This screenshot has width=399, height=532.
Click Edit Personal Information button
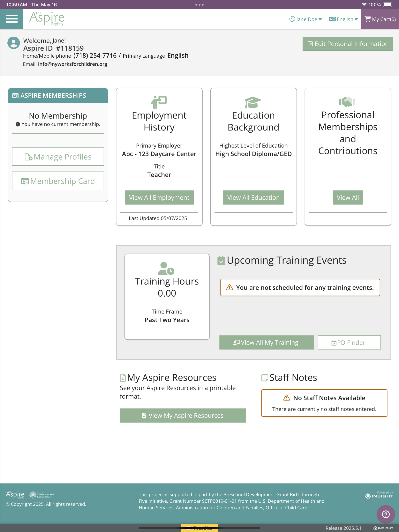coord(348,44)
